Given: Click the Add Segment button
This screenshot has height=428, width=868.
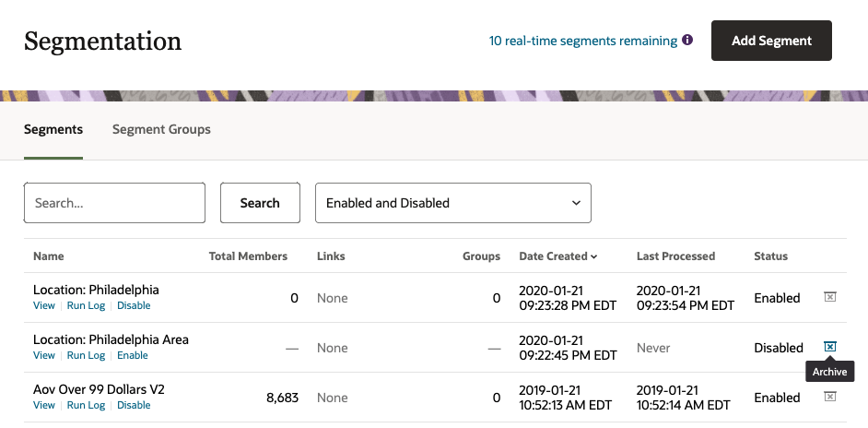Looking at the screenshot, I should pos(771,41).
